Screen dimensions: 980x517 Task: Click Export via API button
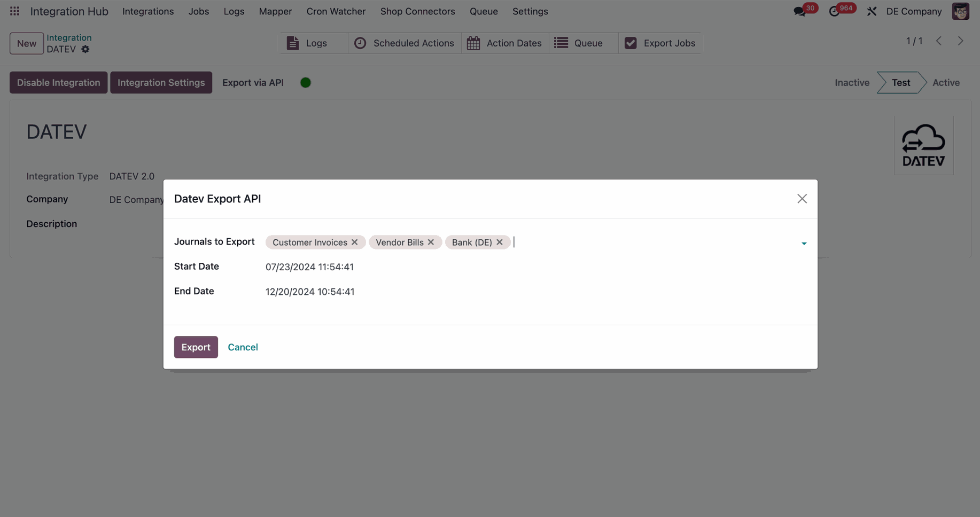click(x=253, y=83)
